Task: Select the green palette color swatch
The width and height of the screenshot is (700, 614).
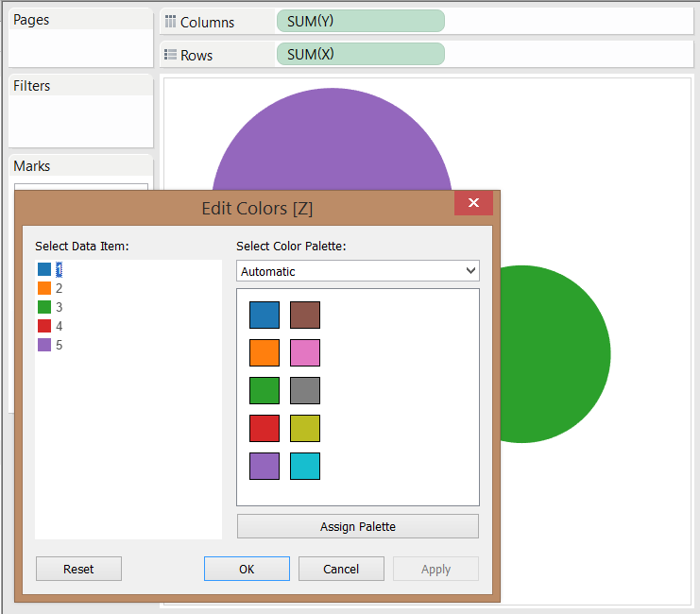Action: click(265, 390)
